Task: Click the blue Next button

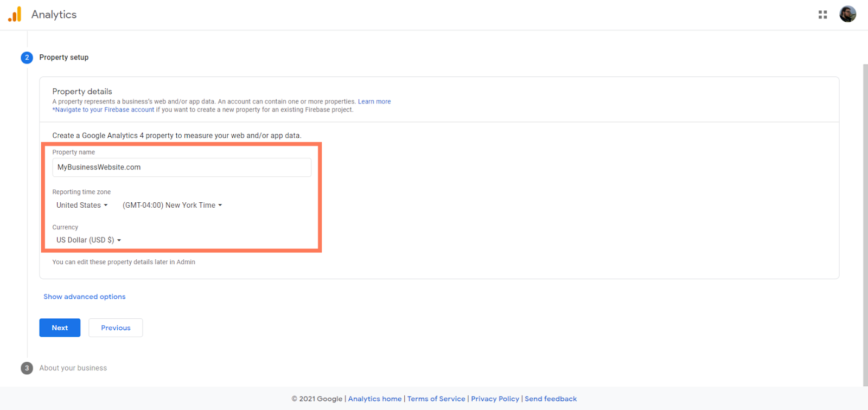Action: click(60, 328)
